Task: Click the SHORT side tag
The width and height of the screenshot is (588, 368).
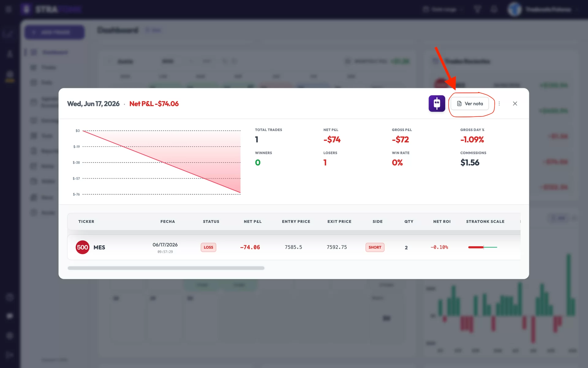Action: [x=375, y=247]
